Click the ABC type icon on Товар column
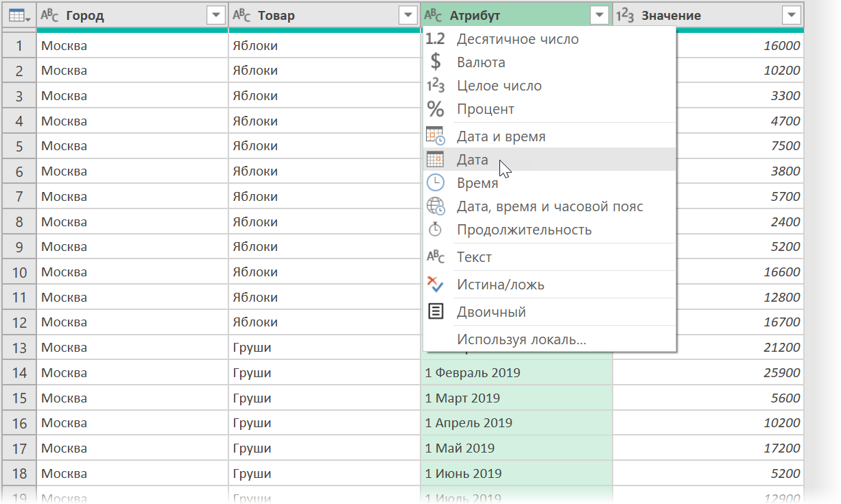Image resolution: width=841 pixels, height=504 pixels. (241, 16)
